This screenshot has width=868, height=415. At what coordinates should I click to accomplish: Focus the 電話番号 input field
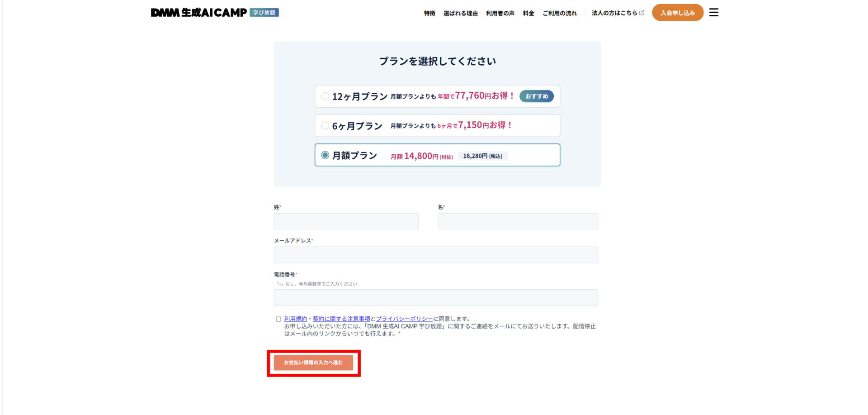[x=436, y=297]
